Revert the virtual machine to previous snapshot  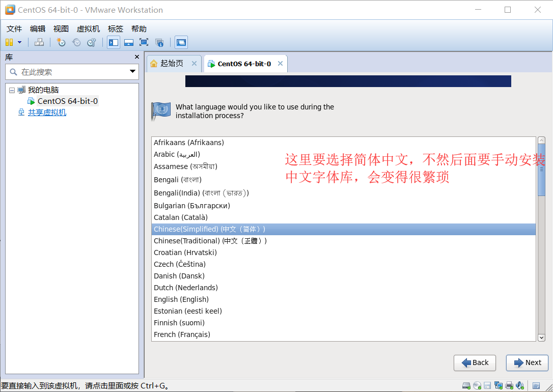click(x=76, y=42)
